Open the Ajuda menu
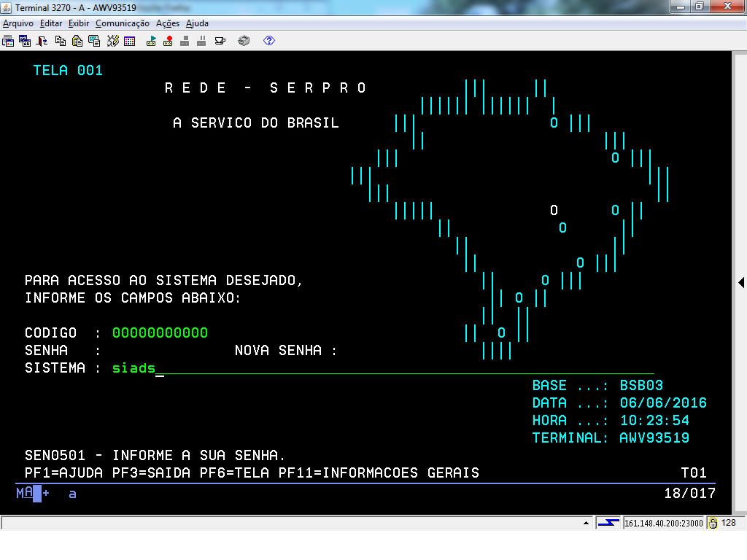The image size is (747, 560). tap(197, 23)
